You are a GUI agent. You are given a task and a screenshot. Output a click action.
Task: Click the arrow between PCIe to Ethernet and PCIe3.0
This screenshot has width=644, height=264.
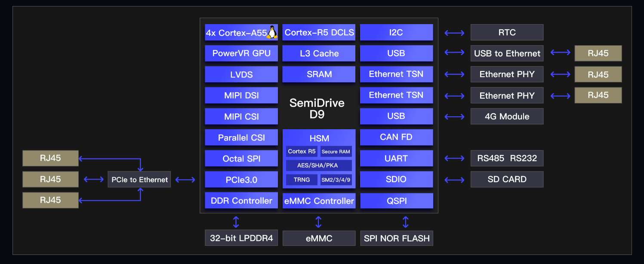[185, 180]
